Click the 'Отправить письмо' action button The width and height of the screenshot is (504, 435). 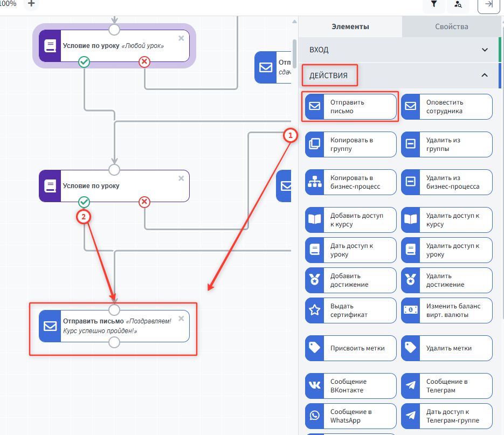(x=350, y=107)
